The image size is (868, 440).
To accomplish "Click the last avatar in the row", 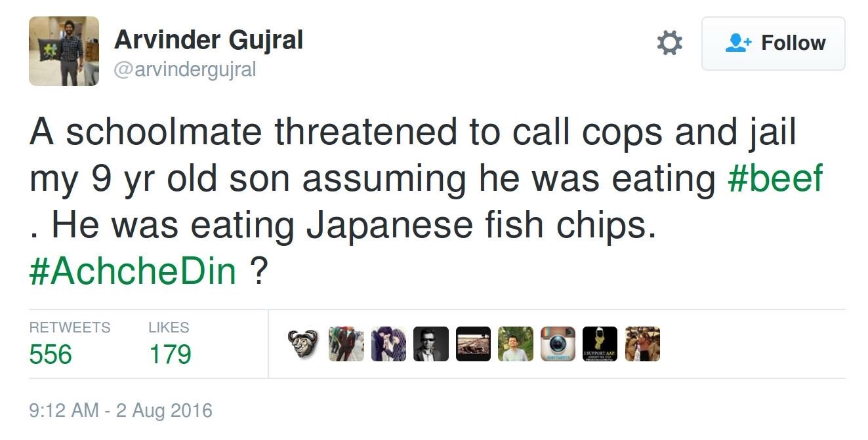I will point(642,344).
